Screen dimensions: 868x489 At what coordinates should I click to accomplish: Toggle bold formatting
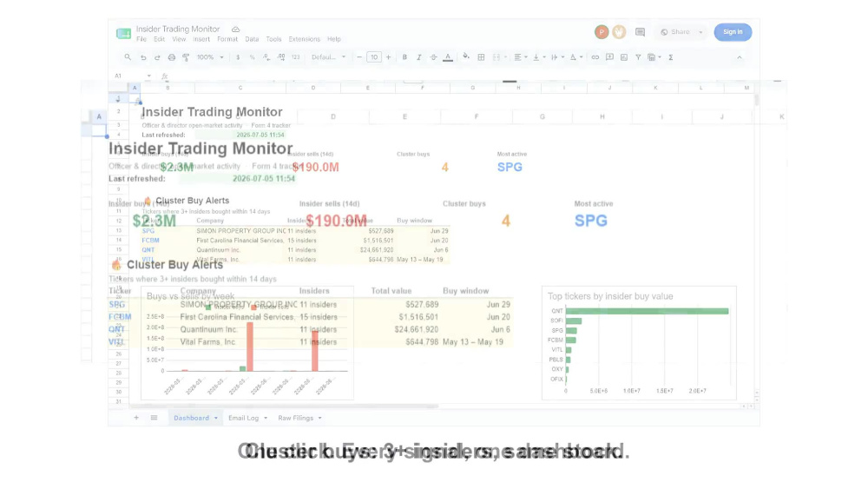click(404, 57)
